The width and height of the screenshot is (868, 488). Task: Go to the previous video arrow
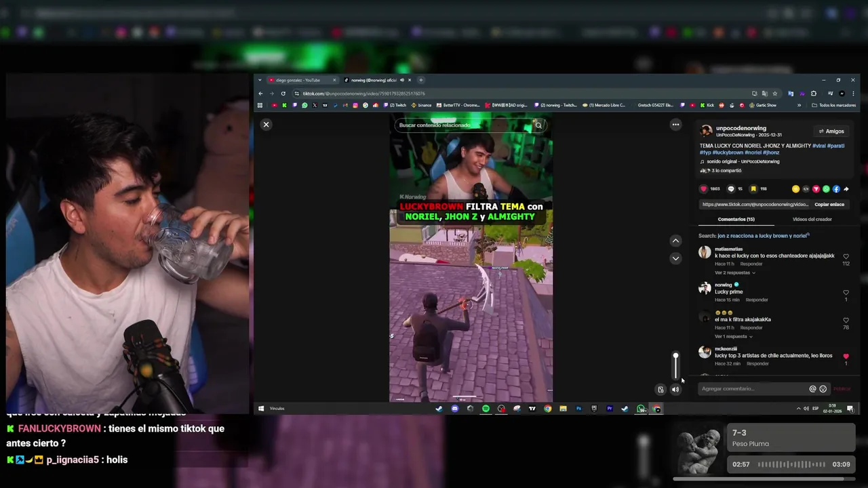coord(675,241)
